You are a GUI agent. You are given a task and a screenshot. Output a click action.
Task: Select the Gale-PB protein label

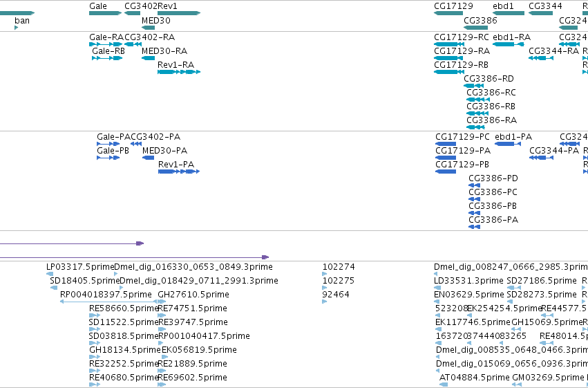[113, 151]
